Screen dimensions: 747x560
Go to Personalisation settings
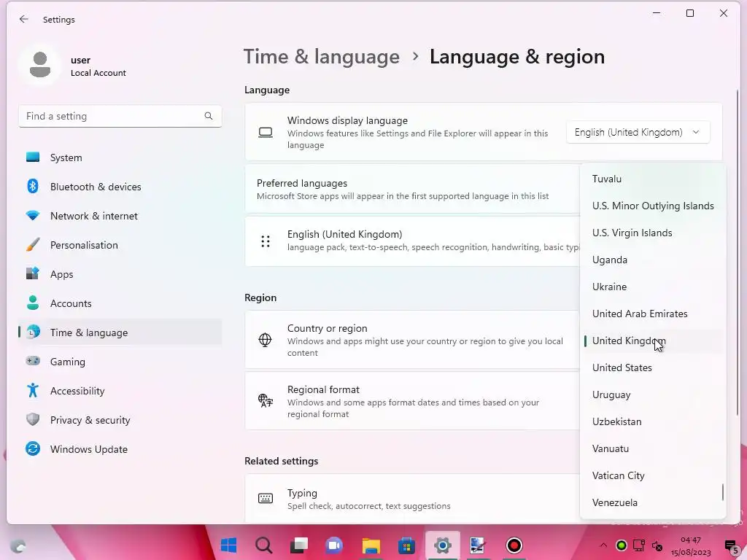[120, 245]
